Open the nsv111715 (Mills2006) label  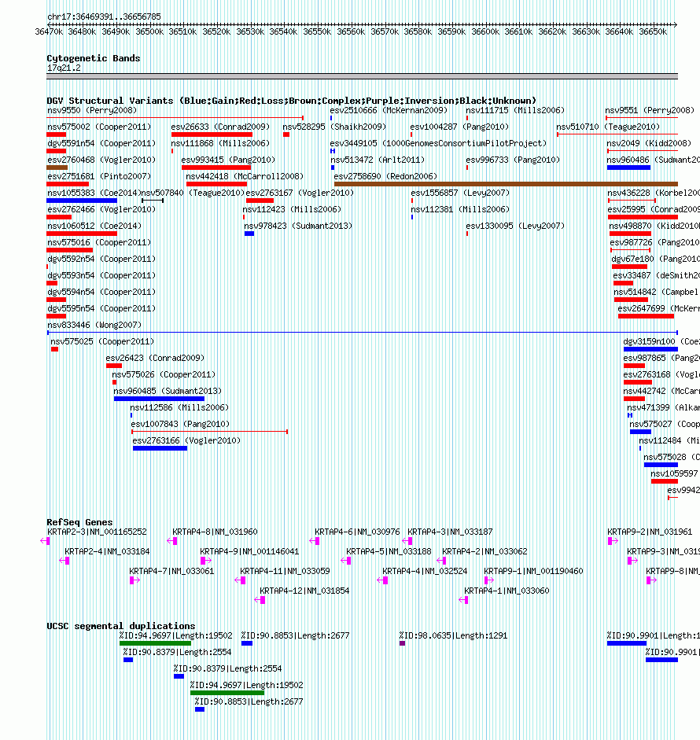tap(515, 110)
